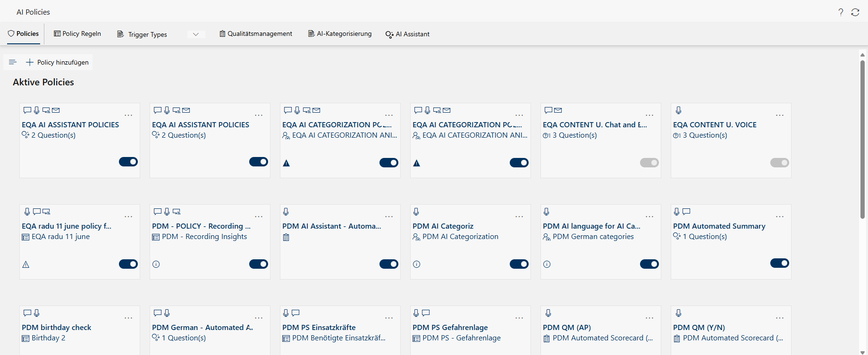Expand the Trigger Types dropdown chevron
This screenshot has width=868, height=355.
tap(196, 34)
